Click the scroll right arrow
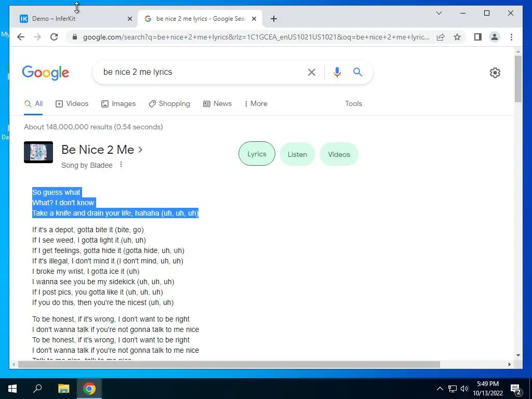This screenshot has height=399, width=532. point(509,364)
